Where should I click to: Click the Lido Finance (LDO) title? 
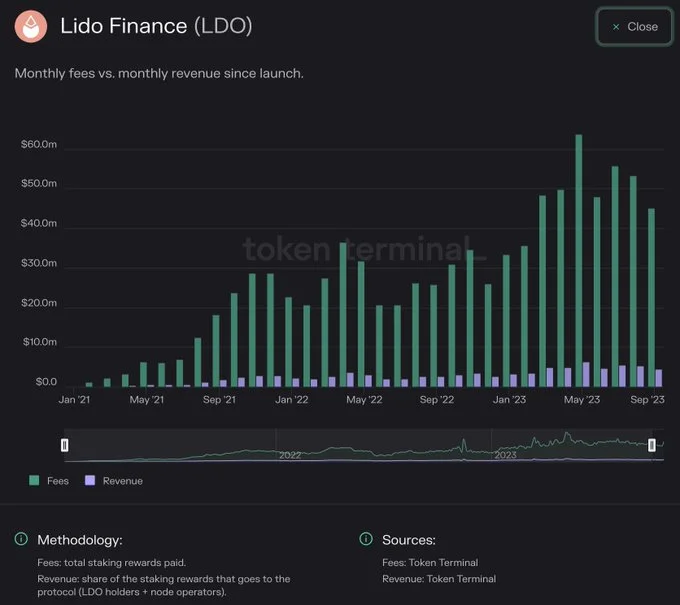(156, 26)
